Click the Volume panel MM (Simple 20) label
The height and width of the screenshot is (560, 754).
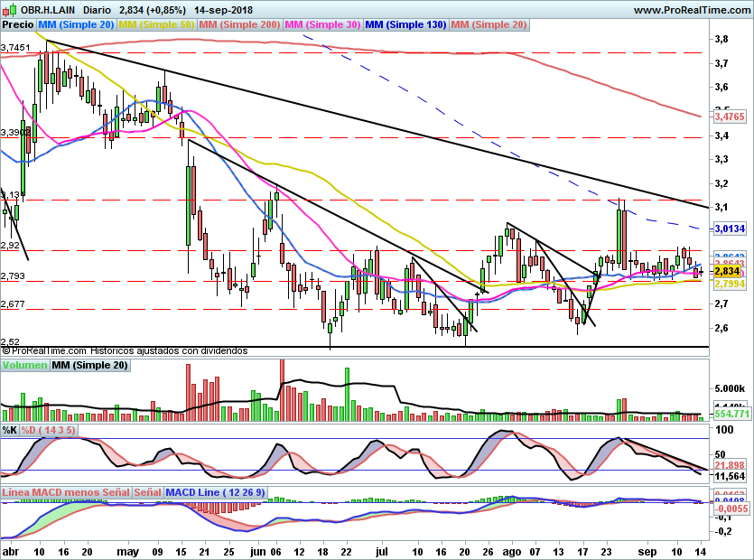[89, 366]
